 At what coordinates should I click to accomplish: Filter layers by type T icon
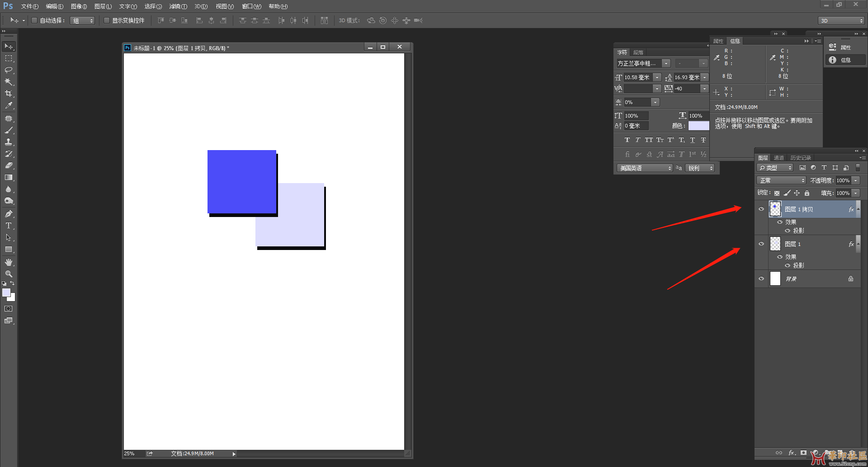824,168
